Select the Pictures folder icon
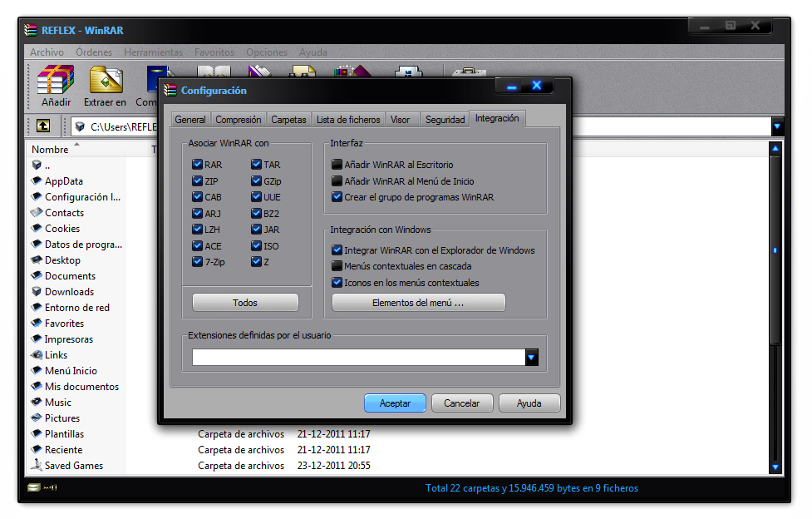Image resolution: width=812 pixels, height=519 pixels. point(37,418)
